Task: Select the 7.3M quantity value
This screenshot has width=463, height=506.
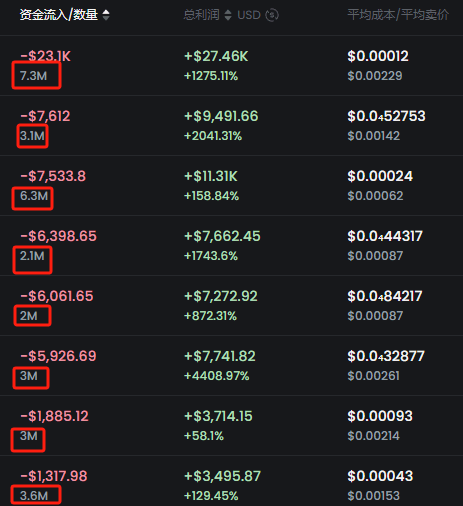Action: (33, 76)
